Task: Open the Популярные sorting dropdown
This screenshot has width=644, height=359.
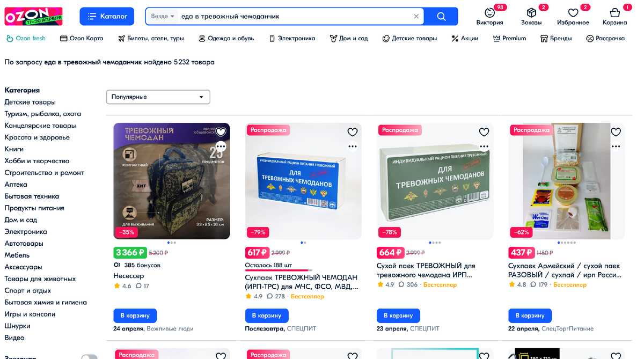Action: click(158, 97)
